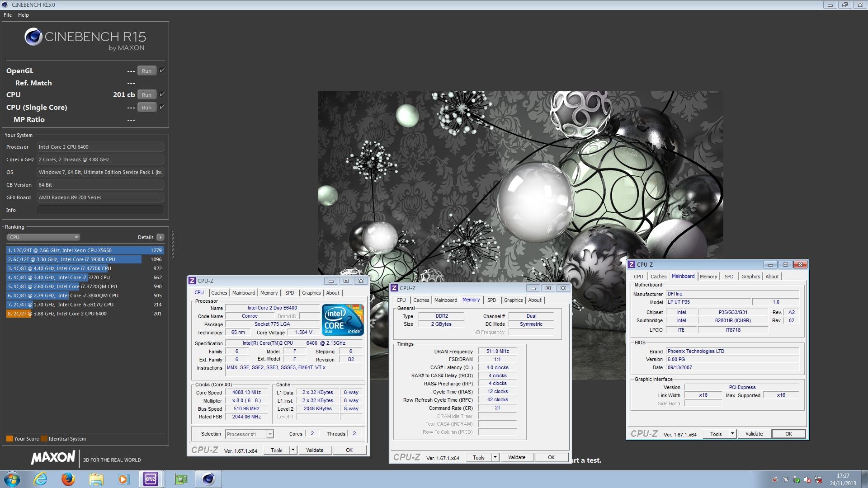868x488 pixels.
Task: Open Processor #1 selection dropdown
Action: point(250,434)
